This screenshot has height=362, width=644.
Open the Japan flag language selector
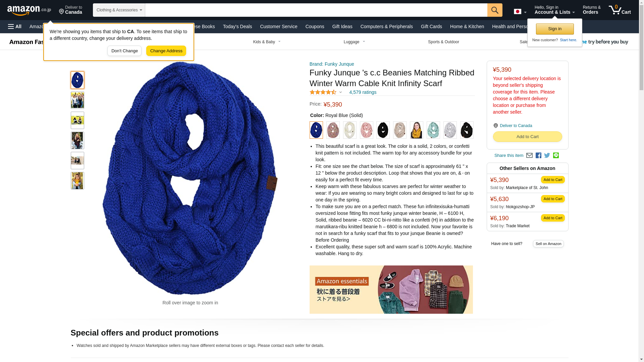click(520, 12)
